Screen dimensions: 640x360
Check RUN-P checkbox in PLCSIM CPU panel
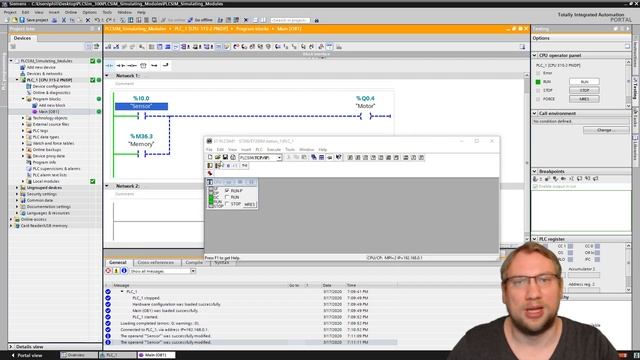pos(227,191)
